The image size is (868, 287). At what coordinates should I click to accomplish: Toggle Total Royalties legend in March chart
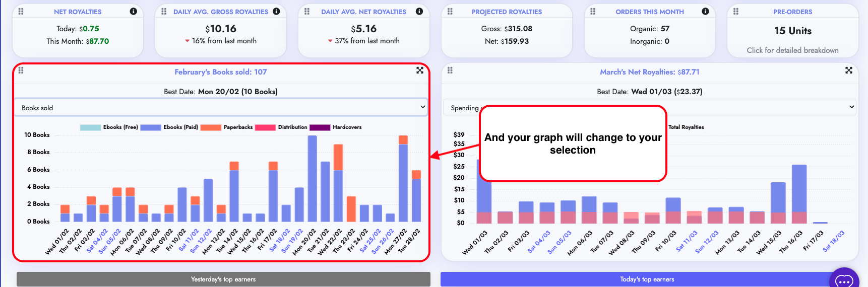tap(686, 127)
